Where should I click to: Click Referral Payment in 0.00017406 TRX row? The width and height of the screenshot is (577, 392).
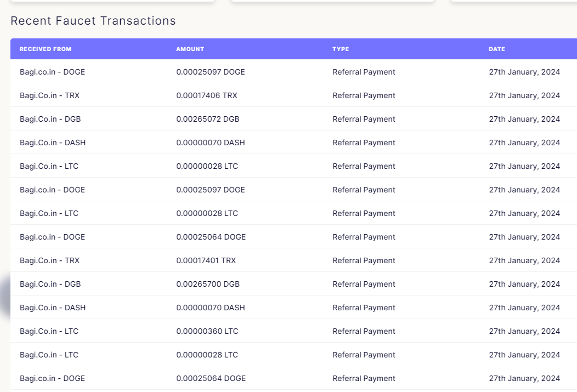pyautogui.click(x=364, y=95)
